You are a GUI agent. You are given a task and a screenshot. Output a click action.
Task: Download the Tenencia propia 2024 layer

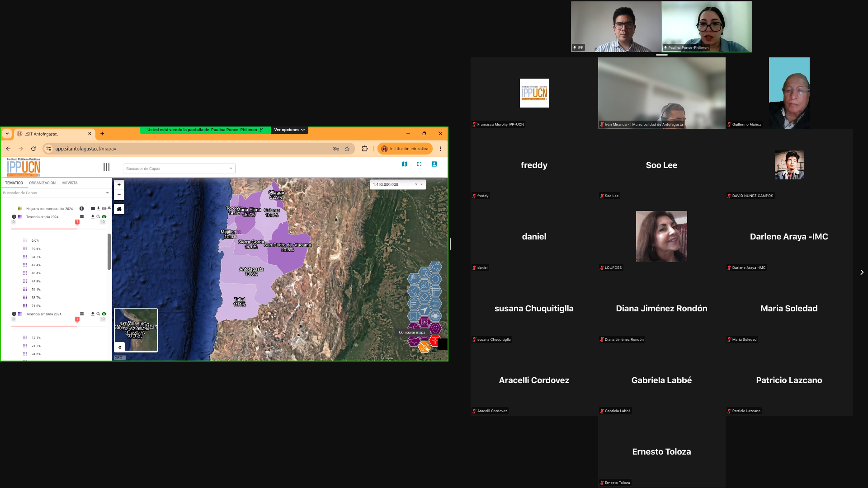pos(93,217)
